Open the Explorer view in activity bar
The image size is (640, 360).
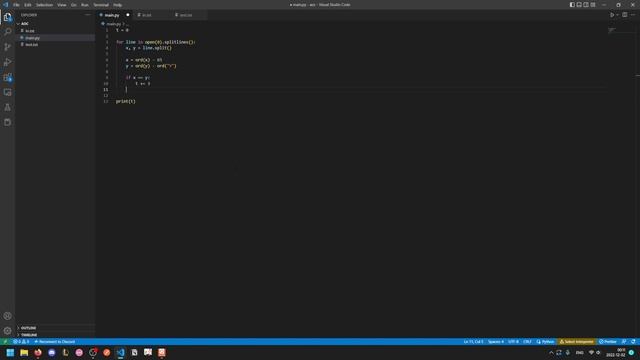tap(7, 17)
